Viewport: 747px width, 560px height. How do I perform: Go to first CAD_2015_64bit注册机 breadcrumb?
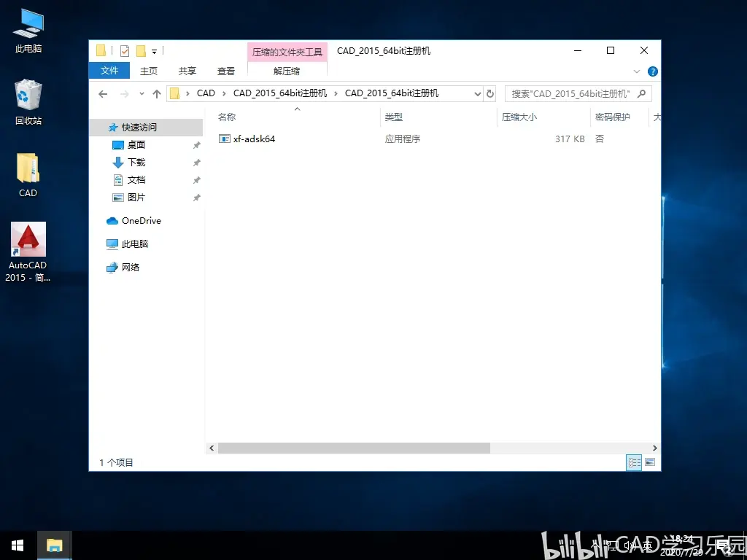click(x=280, y=93)
